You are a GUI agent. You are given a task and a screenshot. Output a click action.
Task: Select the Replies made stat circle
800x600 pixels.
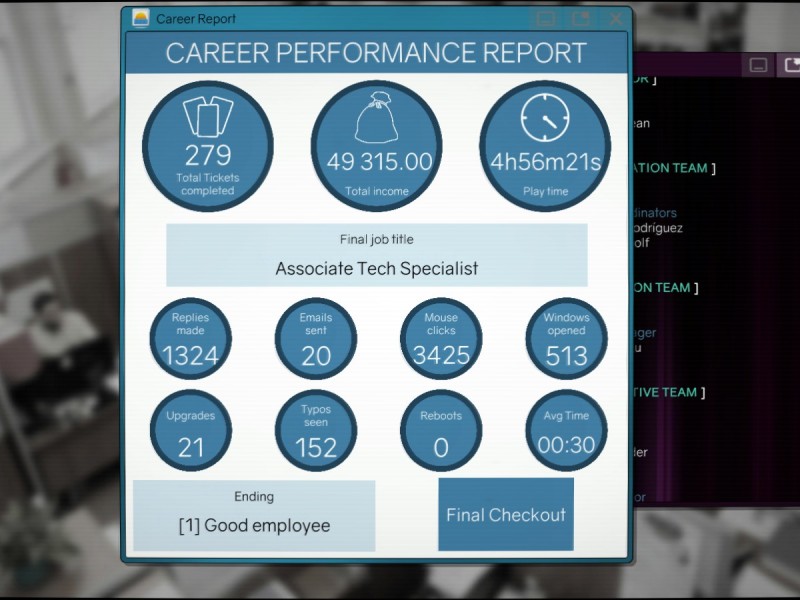(190, 338)
